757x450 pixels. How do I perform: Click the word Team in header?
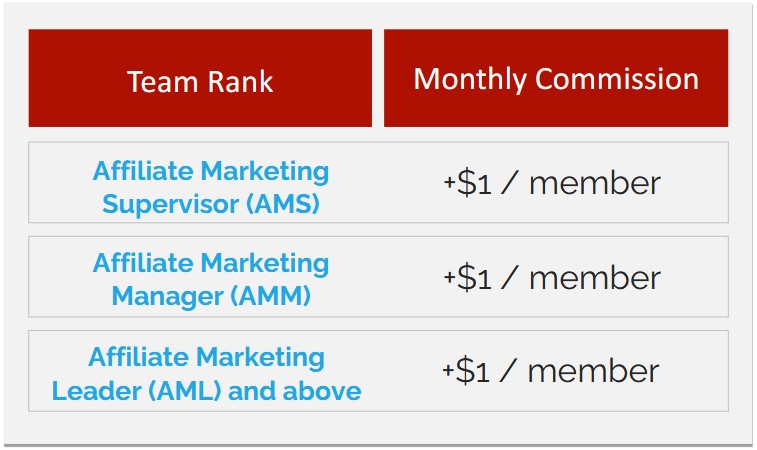[x=163, y=82]
